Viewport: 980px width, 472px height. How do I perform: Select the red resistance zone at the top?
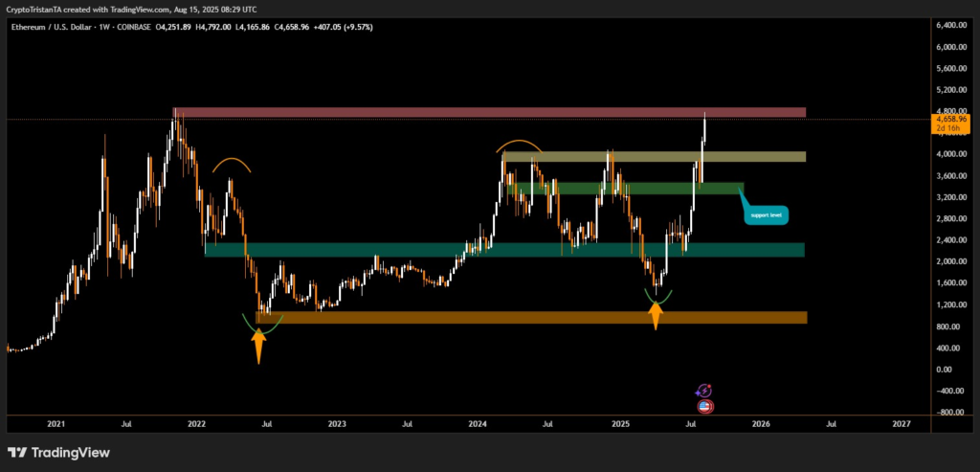(488, 113)
